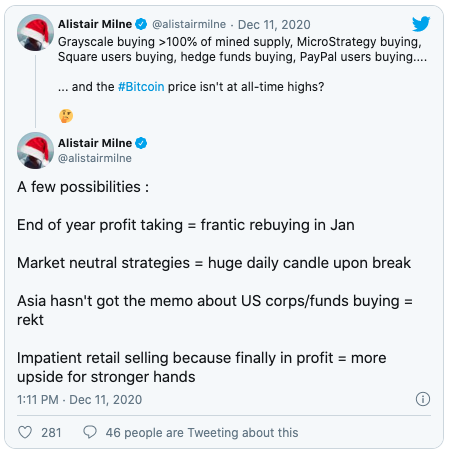Click the verified badge on first tweet
The height and width of the screenshot is (455, 450).
[x=141, y=24]
